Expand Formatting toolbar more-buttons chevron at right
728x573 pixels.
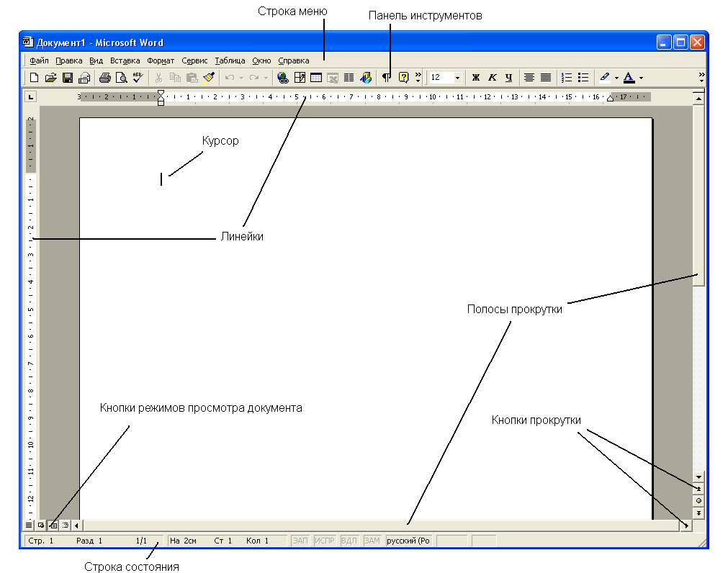point(701,78)
